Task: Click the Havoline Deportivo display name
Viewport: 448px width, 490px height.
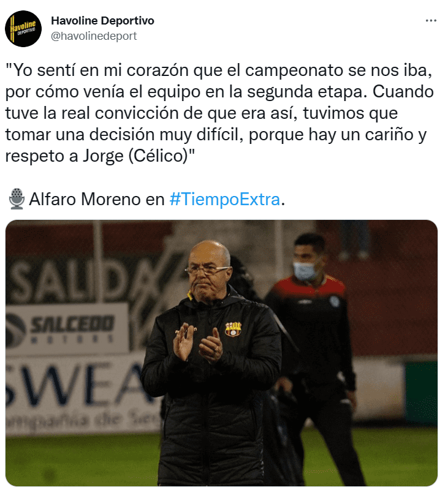Action: coord(102,21)
